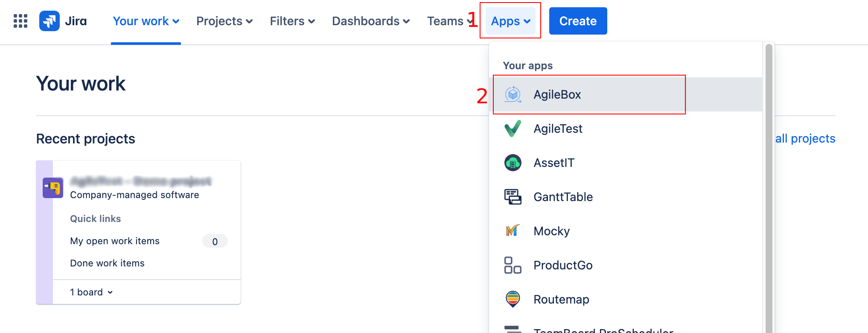Click the GanttTable icon
Viewport: 868px width, 333px height.
point(513,197)
